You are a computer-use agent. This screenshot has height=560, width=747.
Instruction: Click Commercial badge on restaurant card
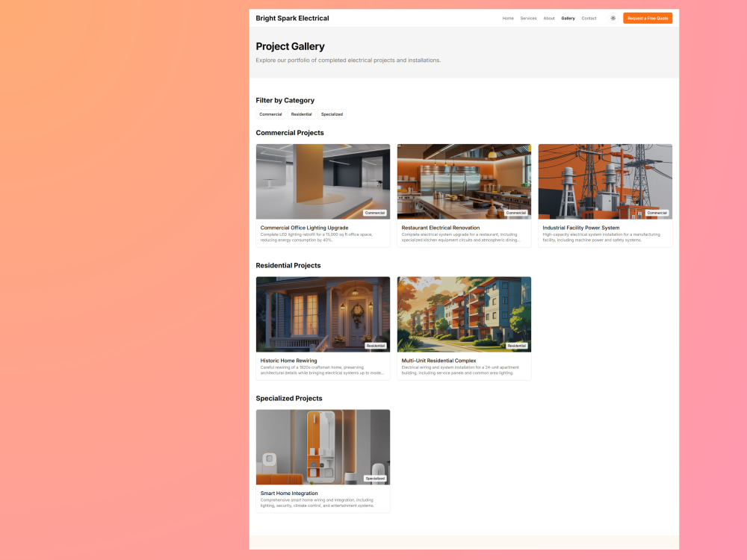click(515, 213)
